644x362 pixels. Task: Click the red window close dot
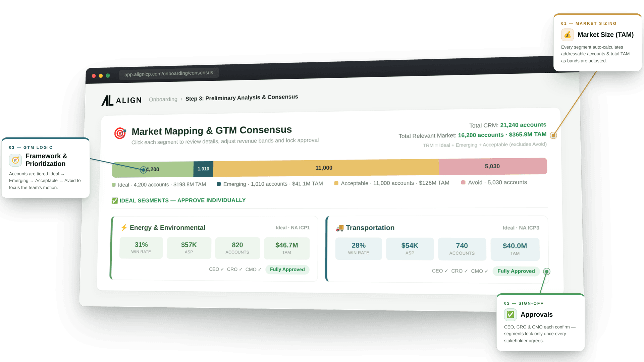point(94,76)
